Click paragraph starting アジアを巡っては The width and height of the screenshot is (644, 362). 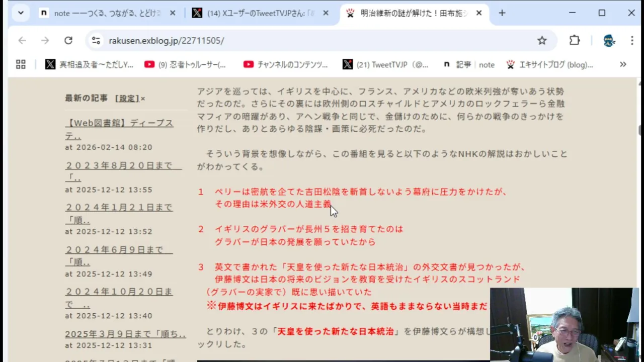(x=382, y=110)
